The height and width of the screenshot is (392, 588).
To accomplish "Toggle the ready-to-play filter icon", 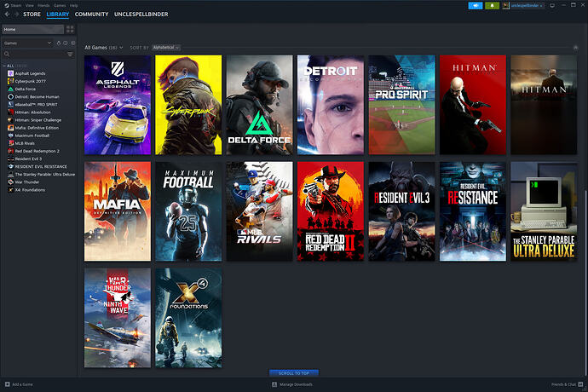I will pos(72,43).
